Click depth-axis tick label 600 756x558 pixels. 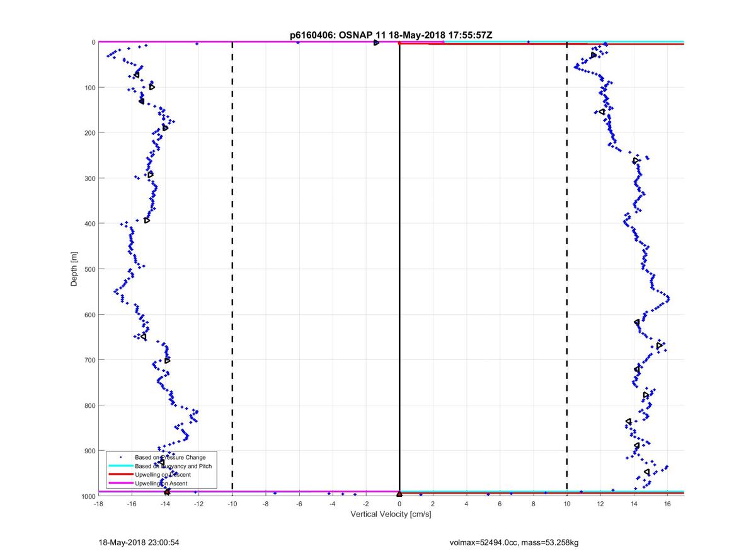(x=89, y=315)
